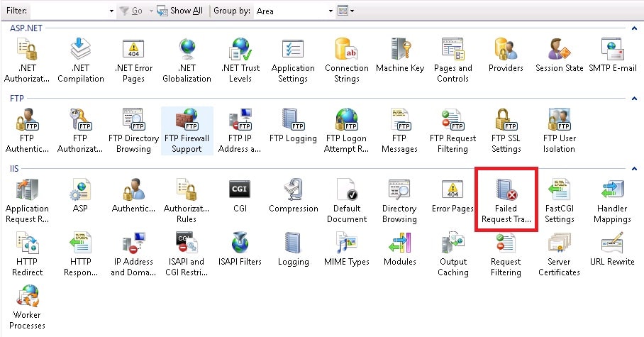This screenshot has height=337, width=644.
Task: Open ISAPI and CGI Restrictions
Action: point(187,254)
